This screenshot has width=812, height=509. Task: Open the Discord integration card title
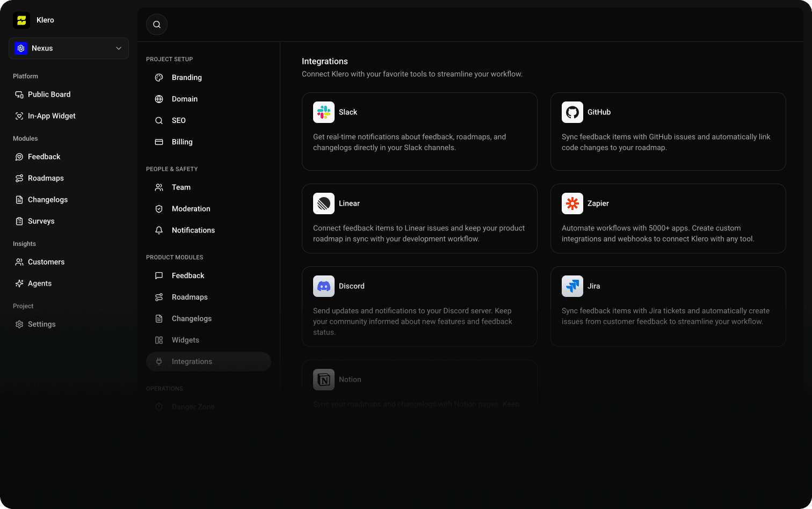click(x=352, y=286)
